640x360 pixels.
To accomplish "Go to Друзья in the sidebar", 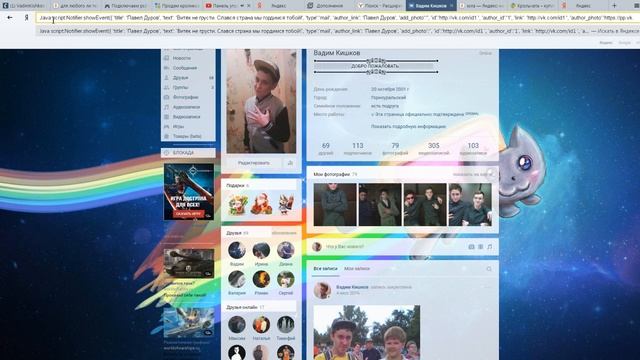I will click(180, 78).
